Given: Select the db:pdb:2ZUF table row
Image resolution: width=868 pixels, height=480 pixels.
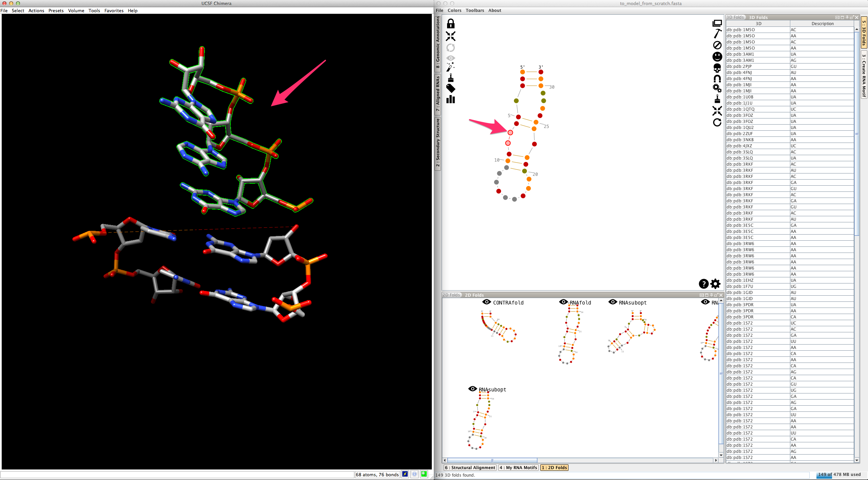Looking at the screenshot, I should coord(790,133).
